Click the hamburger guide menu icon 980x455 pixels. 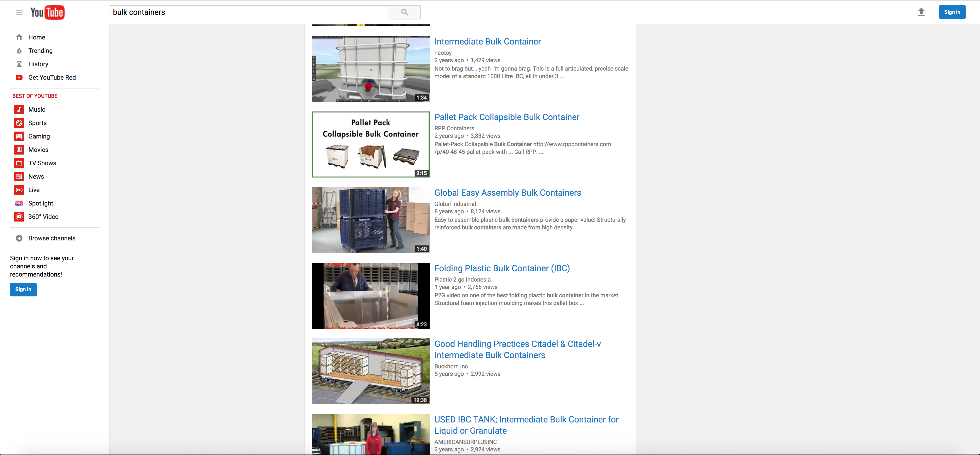click(x=19, y=12)
